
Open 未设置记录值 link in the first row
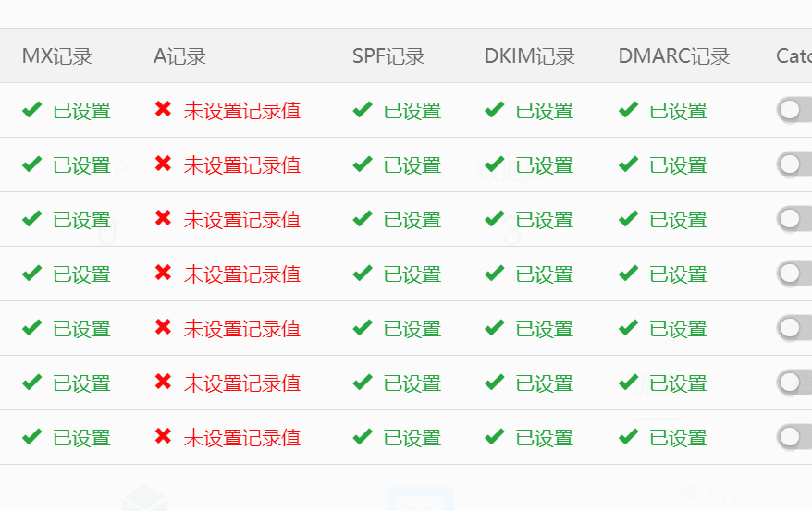coord(242,111)
